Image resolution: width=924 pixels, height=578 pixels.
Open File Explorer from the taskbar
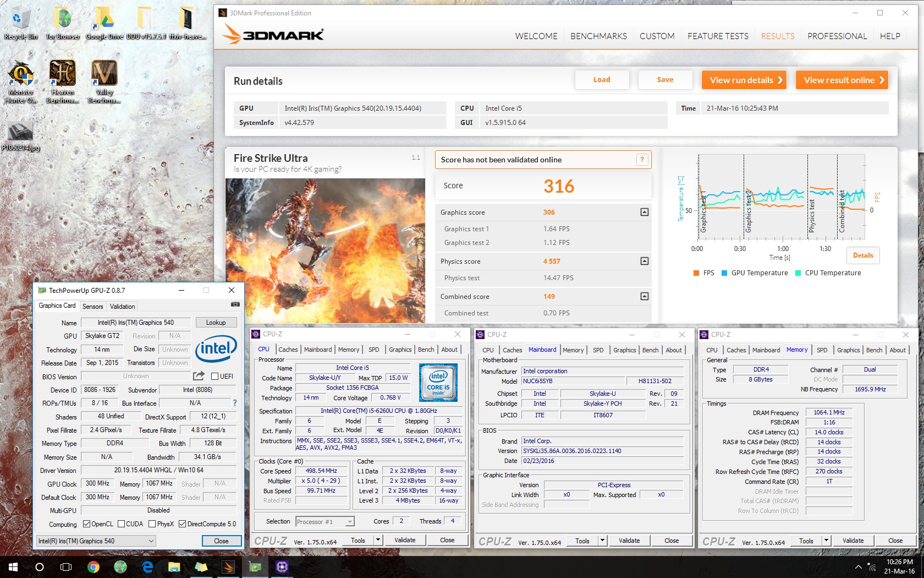coord(174,567)
